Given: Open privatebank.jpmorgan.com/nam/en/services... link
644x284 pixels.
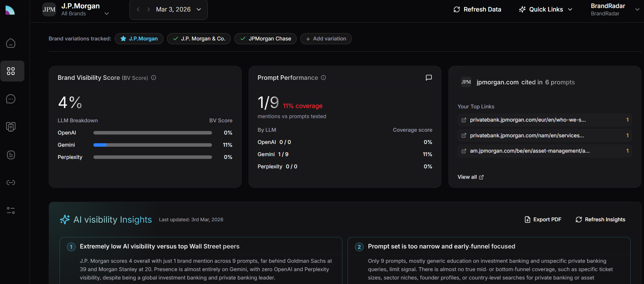Looking at the screenshot, I should 545,136.
